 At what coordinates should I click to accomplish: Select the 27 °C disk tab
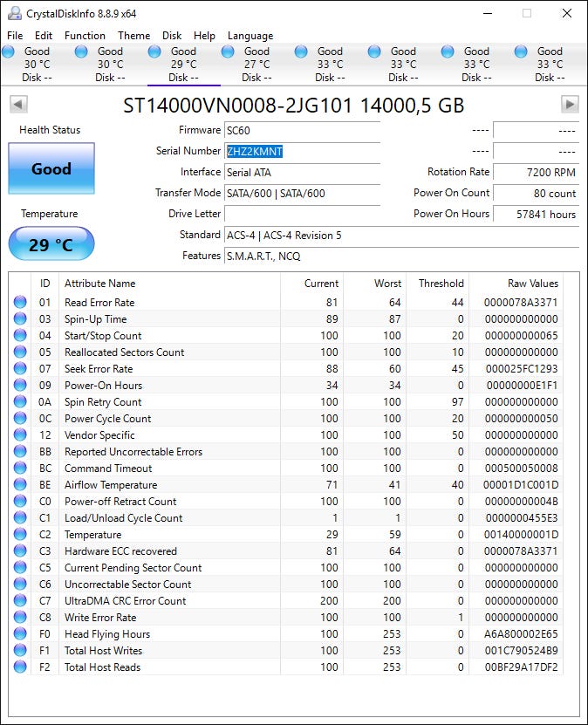click(x=256, y=65)
